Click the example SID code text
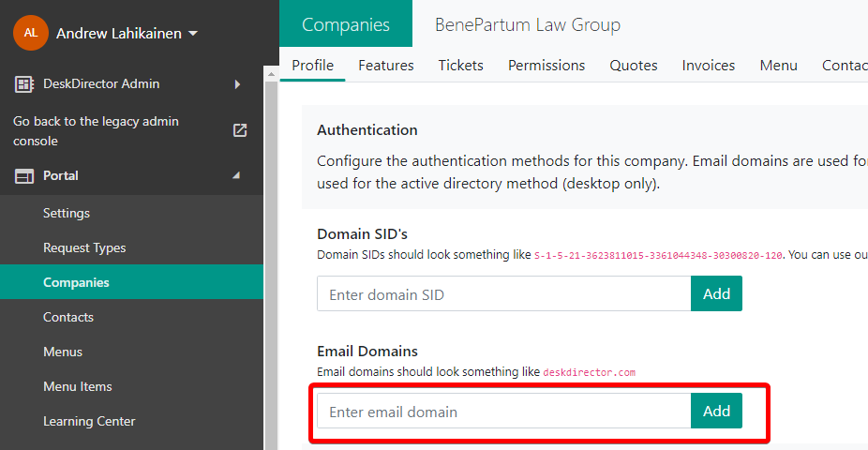The image size is (868, 450). [x=658, y=256]
